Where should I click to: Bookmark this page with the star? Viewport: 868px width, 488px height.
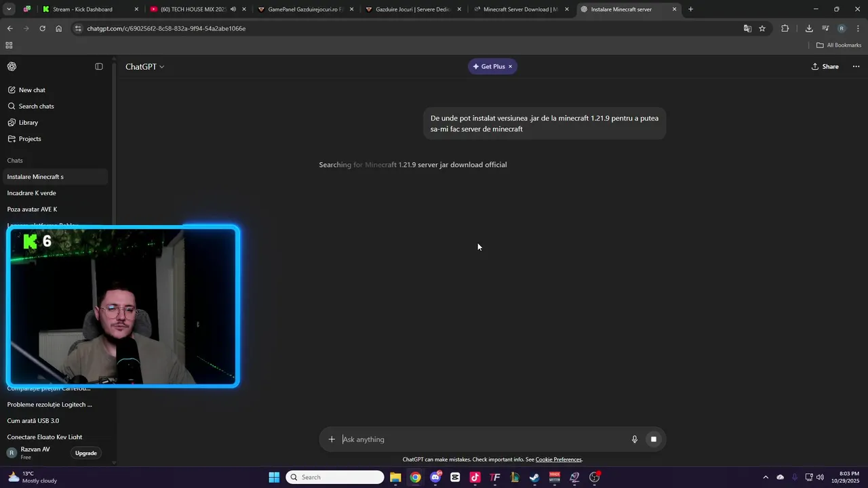pyautogui.click(x=762, y=28)
